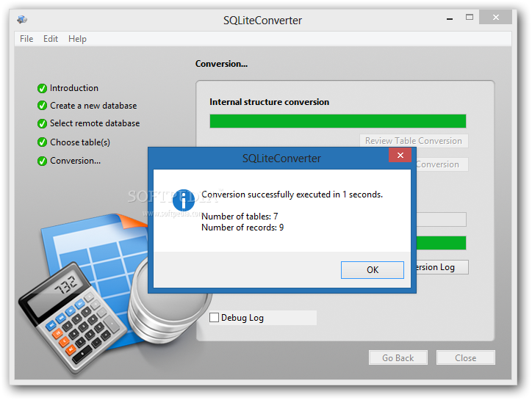
Task: Open the Help menu
Action: [x=77, y=39]
